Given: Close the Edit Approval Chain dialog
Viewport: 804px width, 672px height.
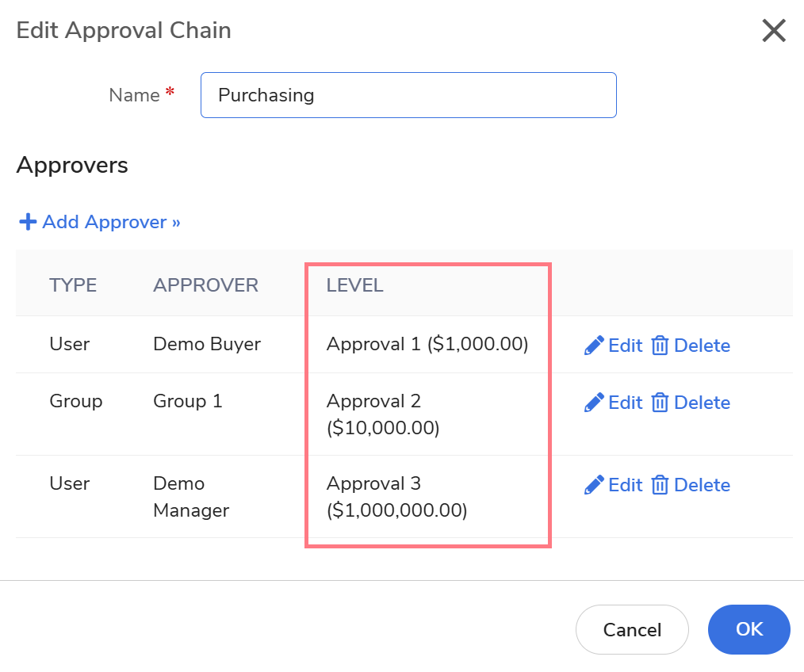Looking at the screenshot, I should 773,31.
